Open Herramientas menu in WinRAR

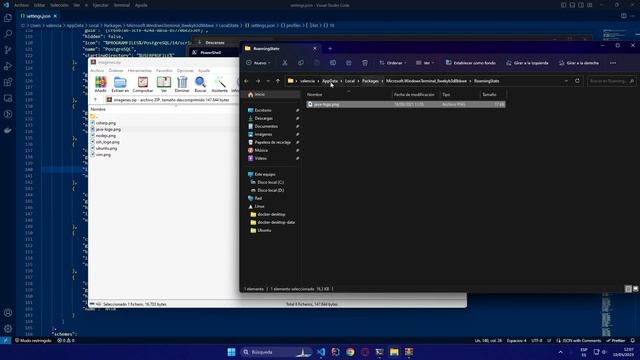140,71
